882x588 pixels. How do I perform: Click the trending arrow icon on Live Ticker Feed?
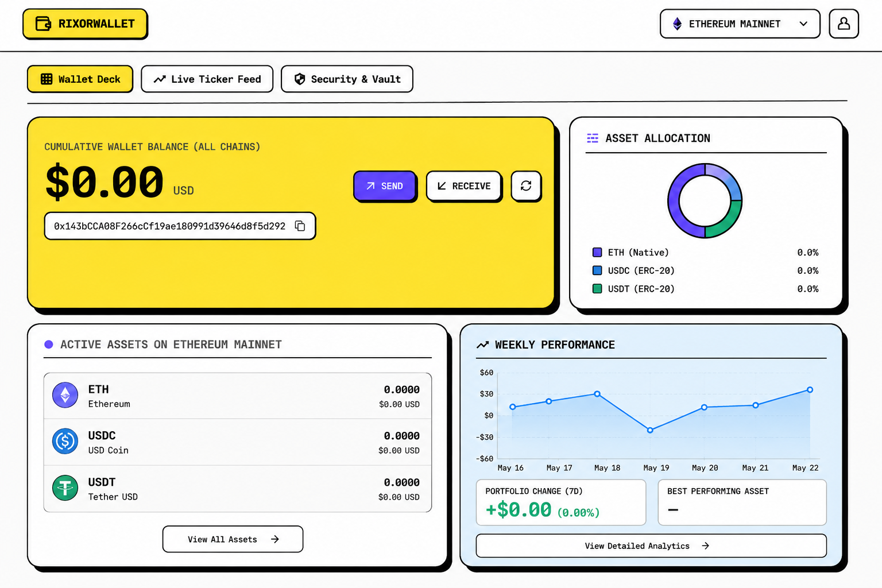pos(160,79)
